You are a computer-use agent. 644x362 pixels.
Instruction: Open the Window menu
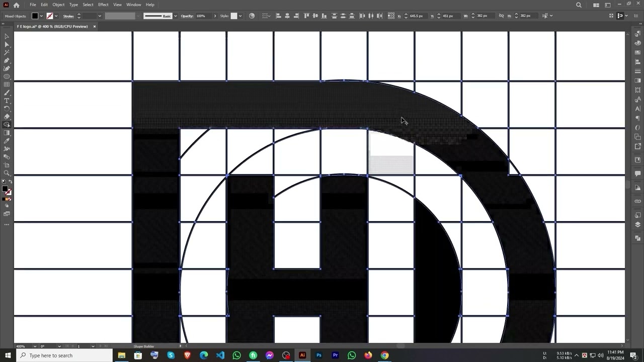point(133,5)
